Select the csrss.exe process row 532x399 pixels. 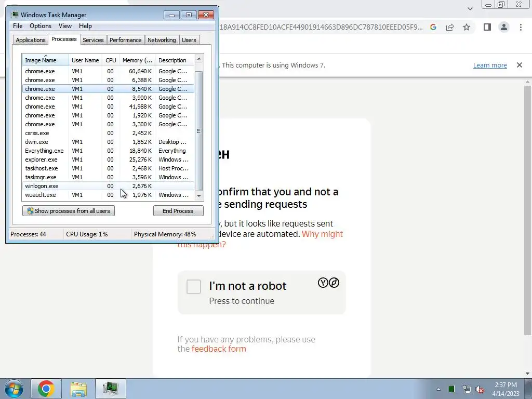tap(108, 133)
